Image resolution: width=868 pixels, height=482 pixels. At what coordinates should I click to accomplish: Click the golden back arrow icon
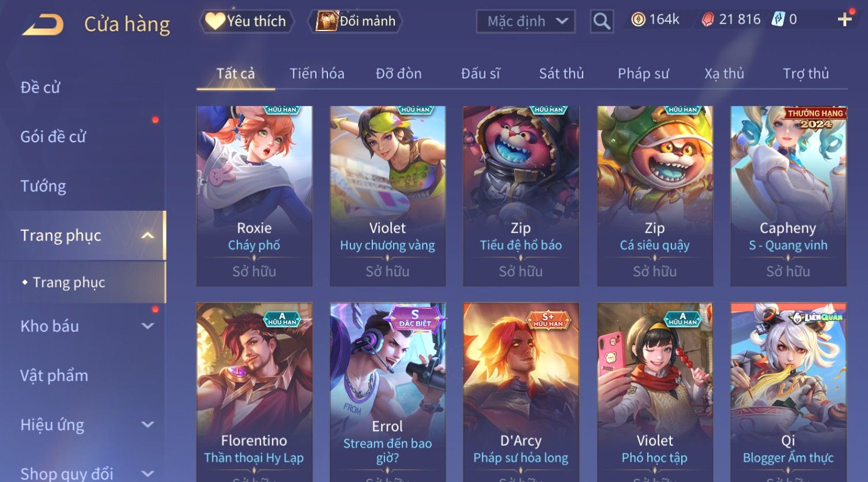(43, 25)
